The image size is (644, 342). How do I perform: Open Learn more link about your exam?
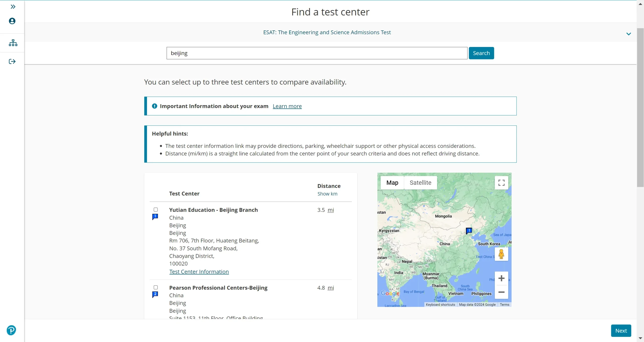(287, 106)
